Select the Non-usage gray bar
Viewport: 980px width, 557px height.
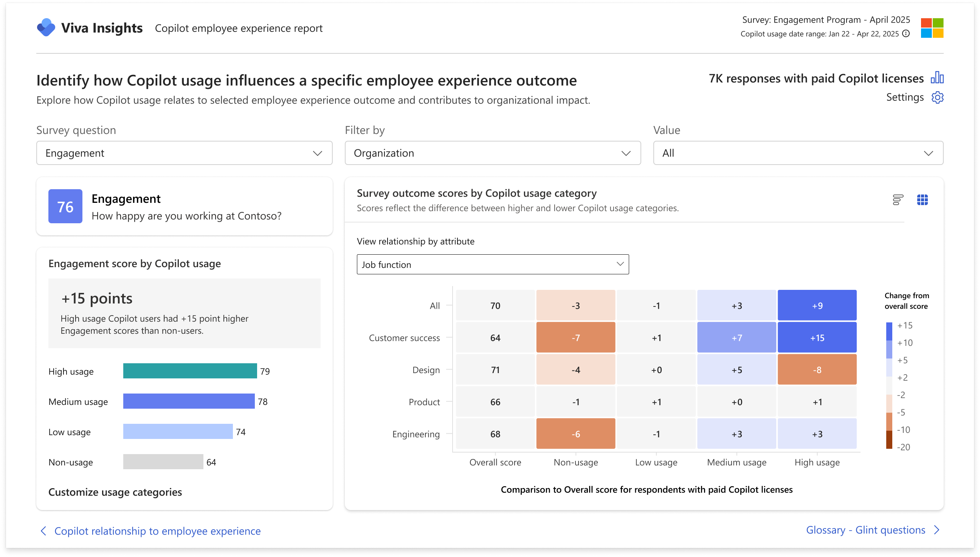pos(163,462)
